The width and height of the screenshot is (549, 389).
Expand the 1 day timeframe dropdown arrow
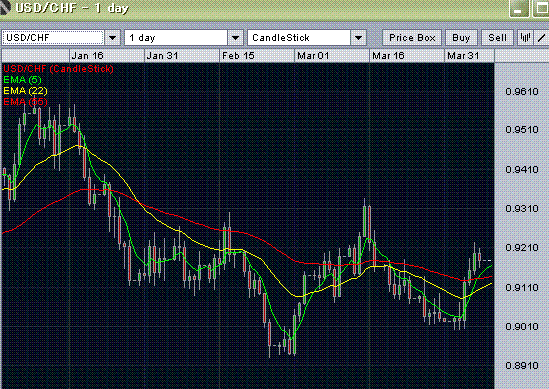[236, 37]
